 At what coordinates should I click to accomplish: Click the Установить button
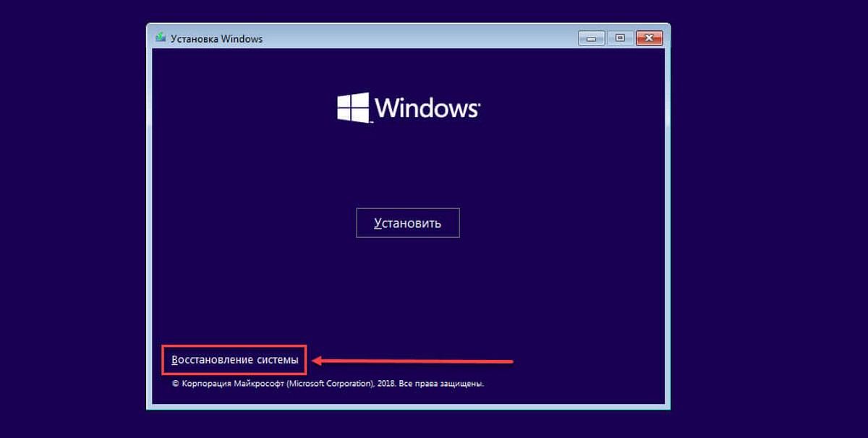coord(408,223)
